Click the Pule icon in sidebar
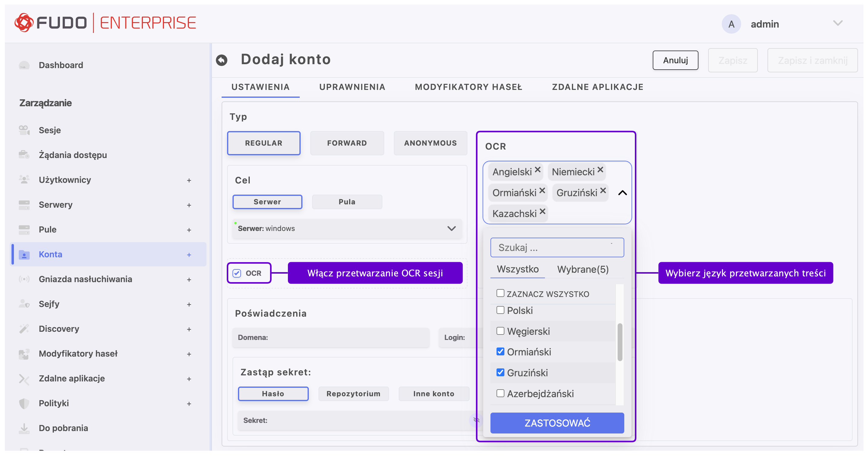Image resolution: width=868 pixels, height=458 pixels. (24, 229)
